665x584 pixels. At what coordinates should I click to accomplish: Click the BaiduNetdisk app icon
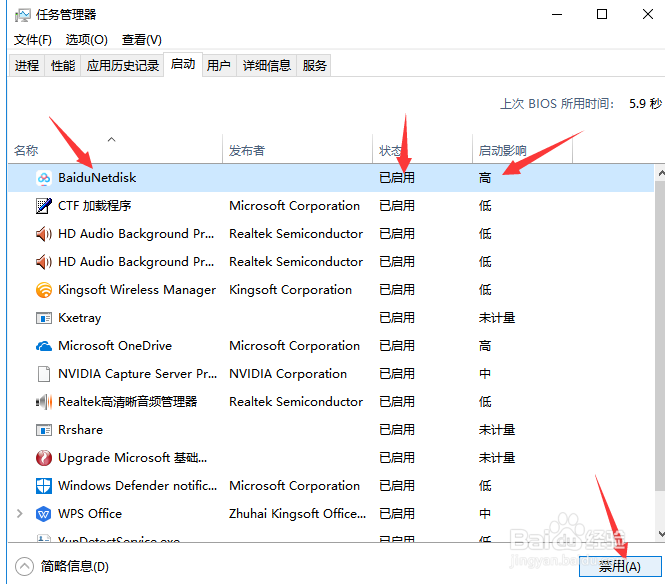[x=44, y=178]
